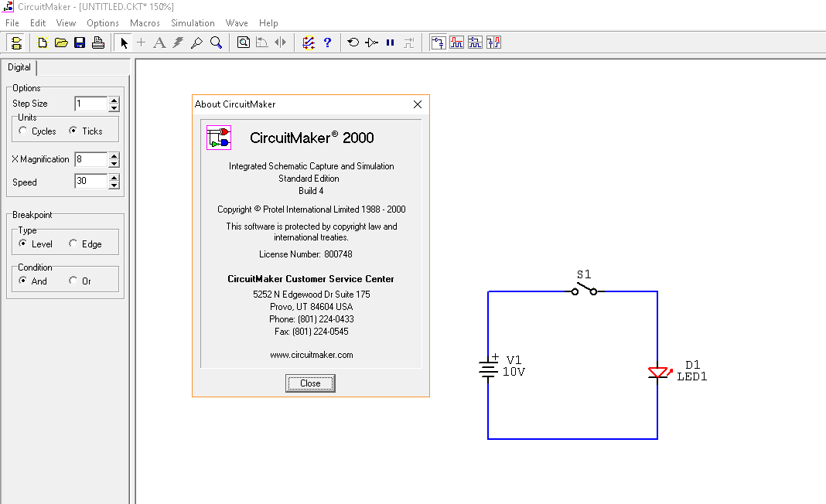This screenshot has height=504, width=826.
Task: Click the Step Size input field
Action: [x=91, y=104]
